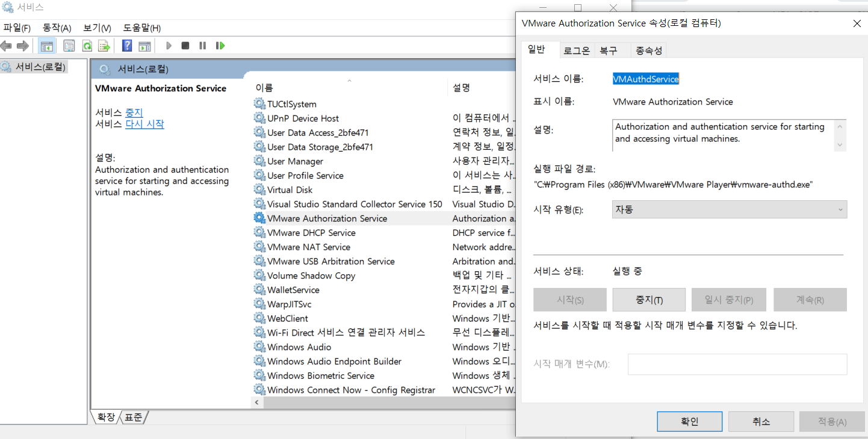Click the Forward arrow in the toolbar
Screen dimensions: 868x439
23,46
